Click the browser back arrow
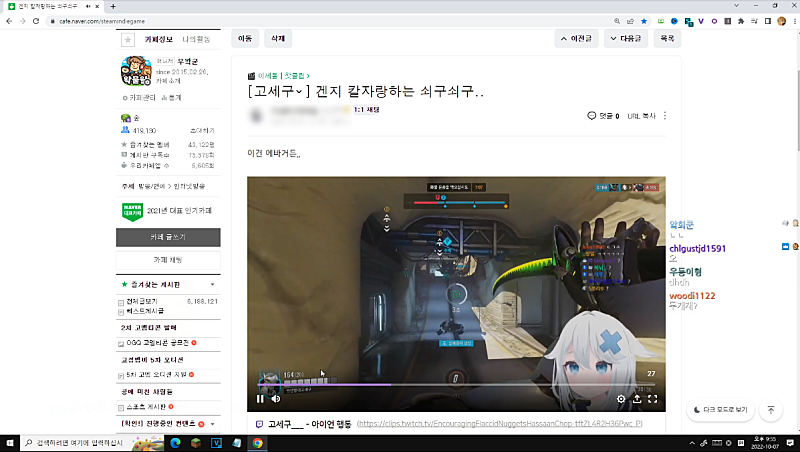The width and height of the screenshot is (800, 452). (9, 21)
